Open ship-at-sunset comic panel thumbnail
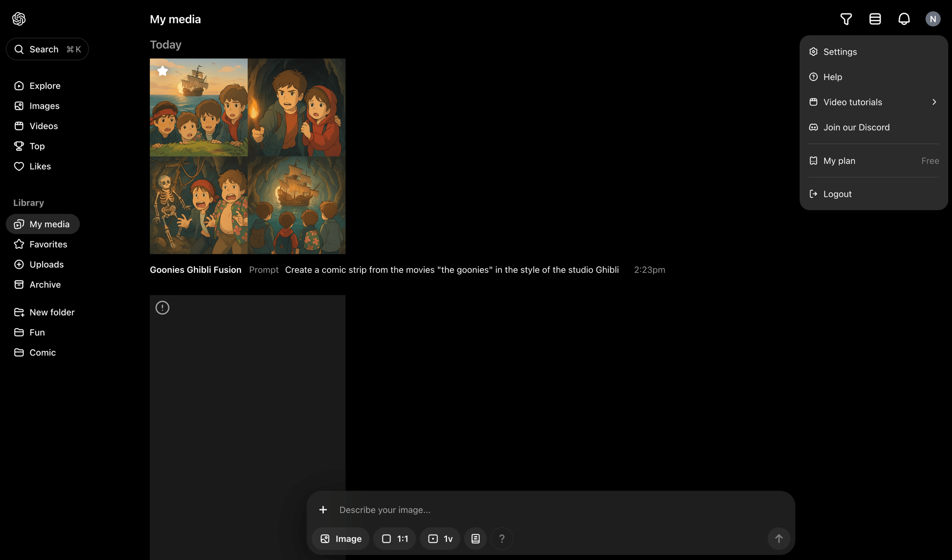The image size is (952, 560). pos(199,107)
